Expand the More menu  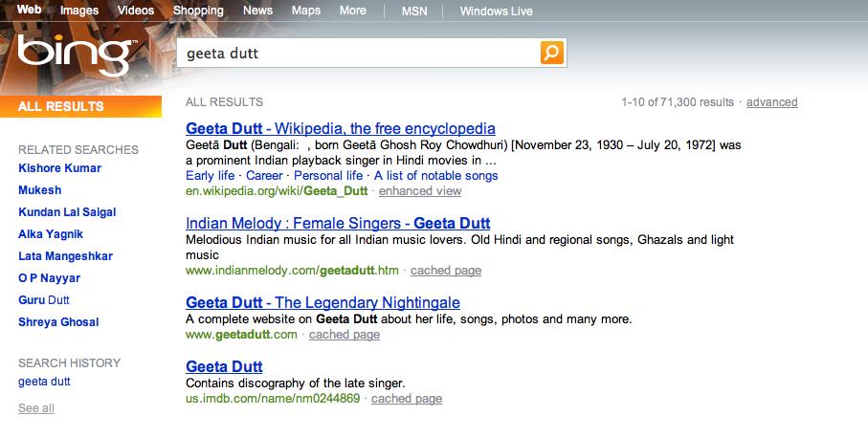click(352, 11)
